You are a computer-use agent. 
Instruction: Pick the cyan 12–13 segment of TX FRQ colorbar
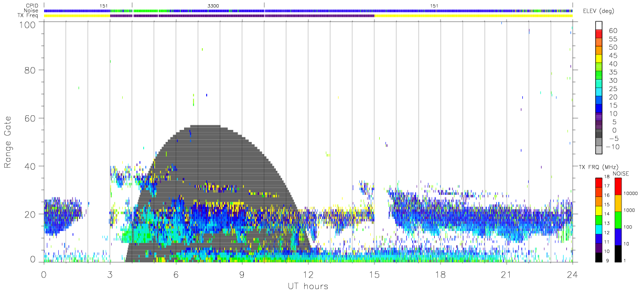click(x=599, y=228)
